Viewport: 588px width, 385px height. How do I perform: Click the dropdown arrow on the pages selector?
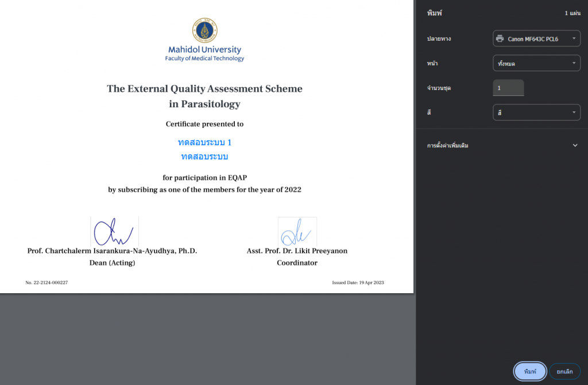[573, 63]
